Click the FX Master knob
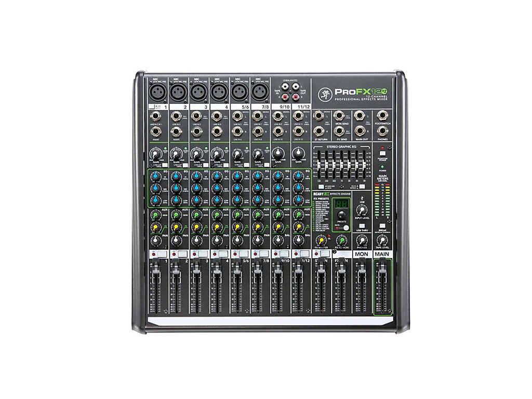This screenshot has width=532, height=399. [321, 240]
